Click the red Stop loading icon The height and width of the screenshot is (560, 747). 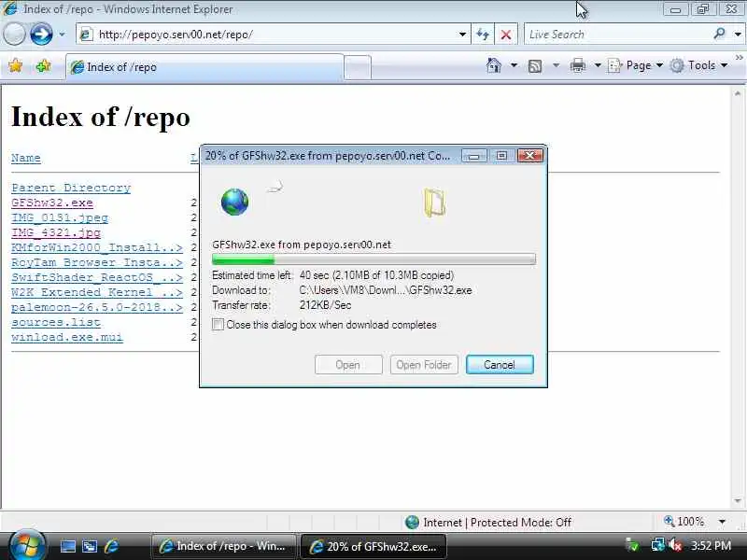[x=506, y=35]
